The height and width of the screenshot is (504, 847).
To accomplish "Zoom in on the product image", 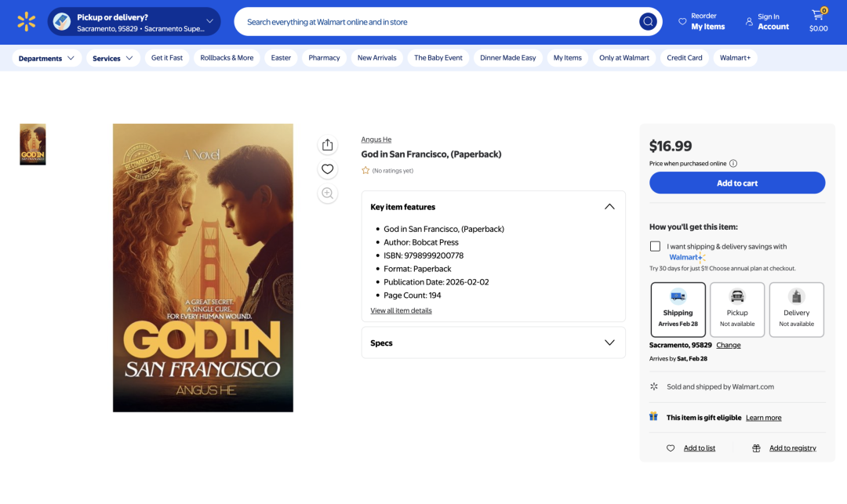I will tap(328, 194).
